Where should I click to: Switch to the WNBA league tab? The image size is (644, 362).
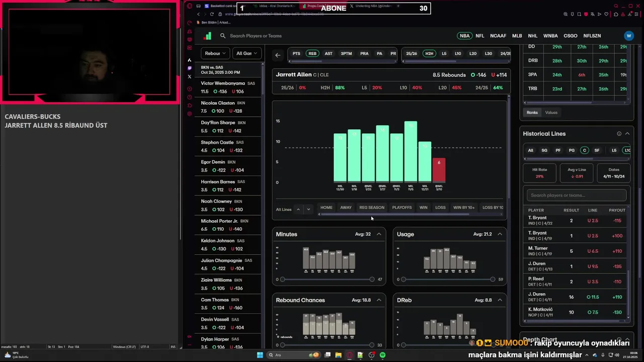point(550,36)
